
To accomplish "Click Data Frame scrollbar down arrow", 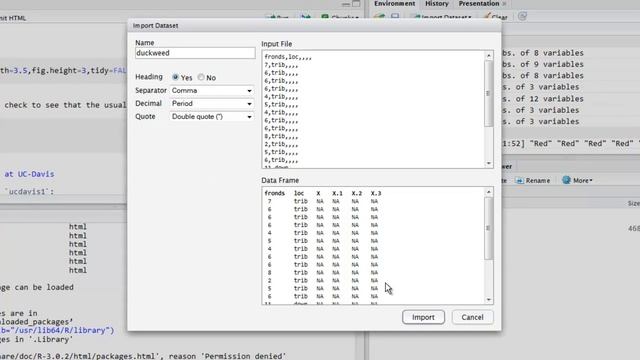I will [x=489, y=300].
